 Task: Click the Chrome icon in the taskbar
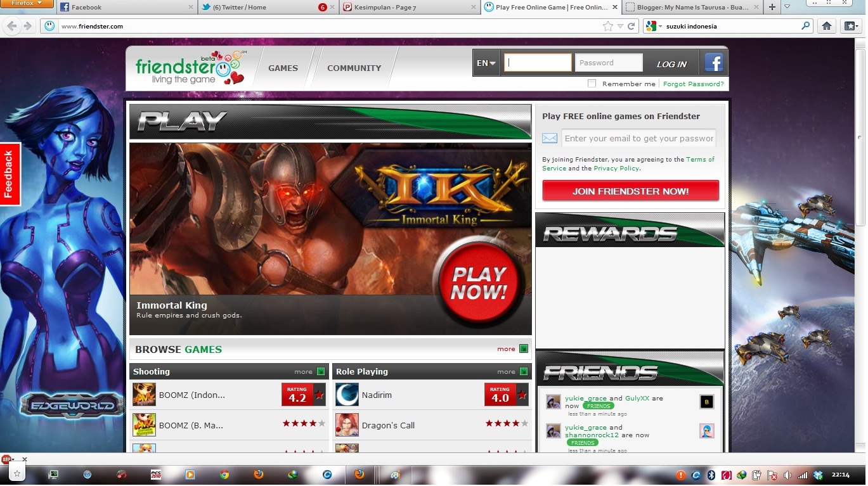coord(224,475)
